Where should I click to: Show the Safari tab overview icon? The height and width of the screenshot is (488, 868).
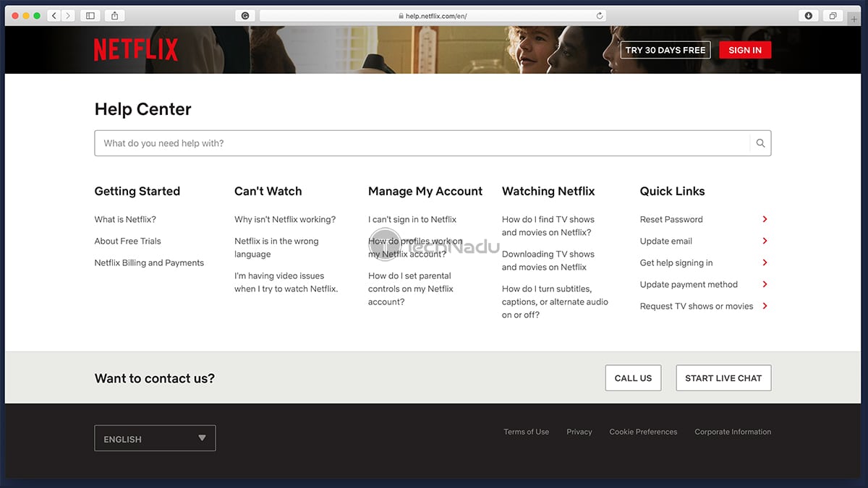tap(833, 16)
